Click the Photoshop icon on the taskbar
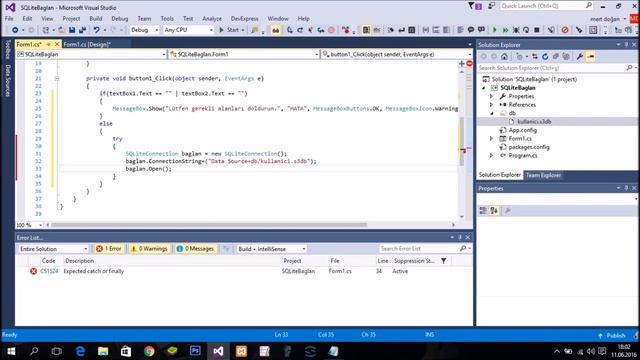Screen dimensions: 640x360 click(x=195, y=351)
